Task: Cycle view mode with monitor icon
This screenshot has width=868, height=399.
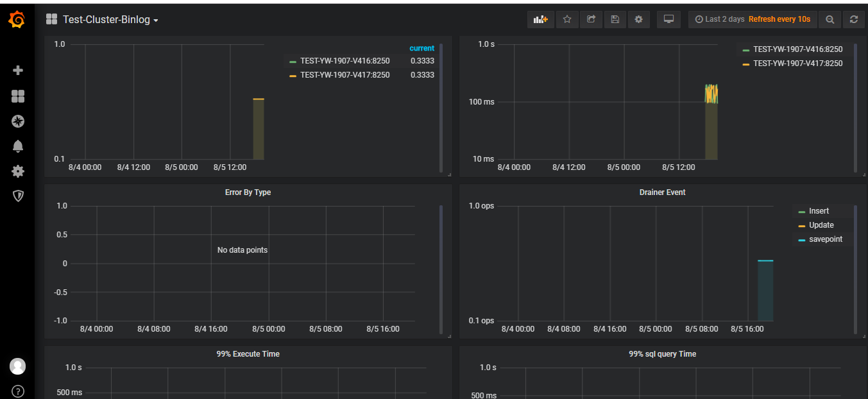Action: [668, 19]
